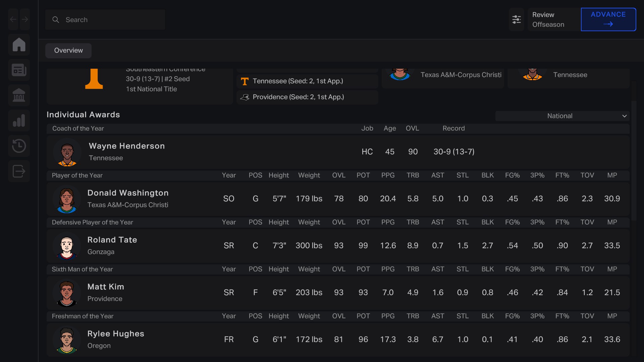Navigate forward with right arrow
Screen dimensions: 644x362
tap(25, 19)
